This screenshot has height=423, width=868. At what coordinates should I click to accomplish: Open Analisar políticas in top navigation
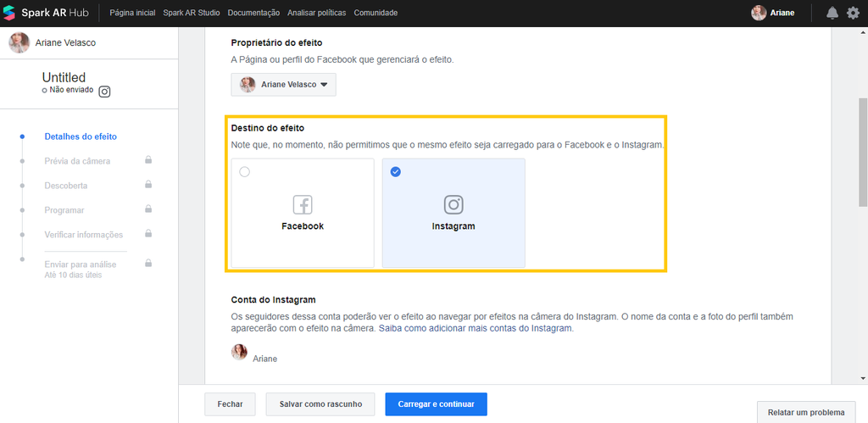[x=317, y=13]
